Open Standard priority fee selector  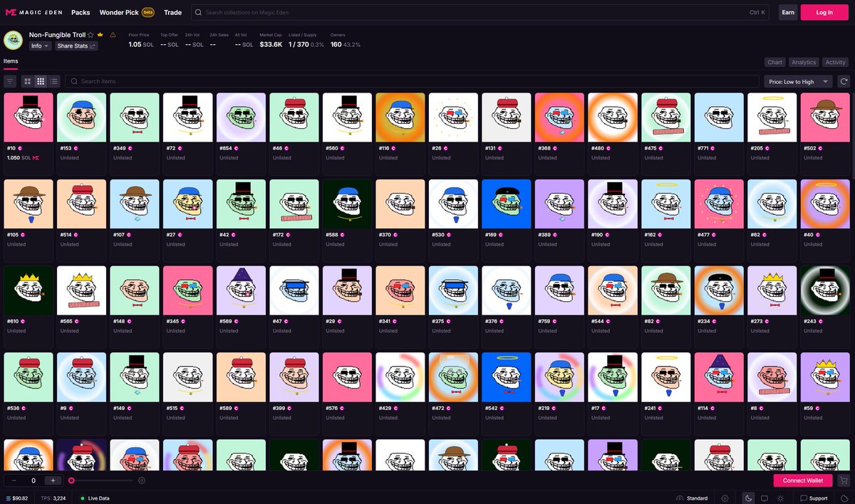[x=693, y=498]
